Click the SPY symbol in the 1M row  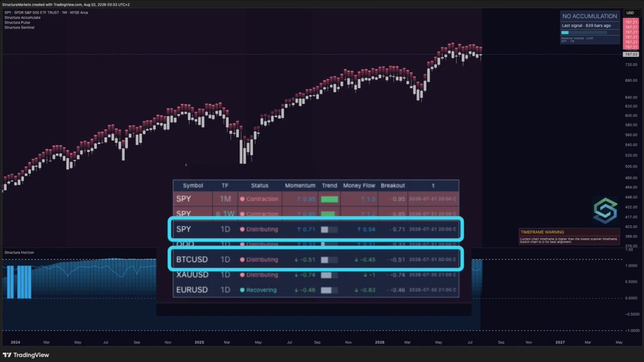click(184, 199)
